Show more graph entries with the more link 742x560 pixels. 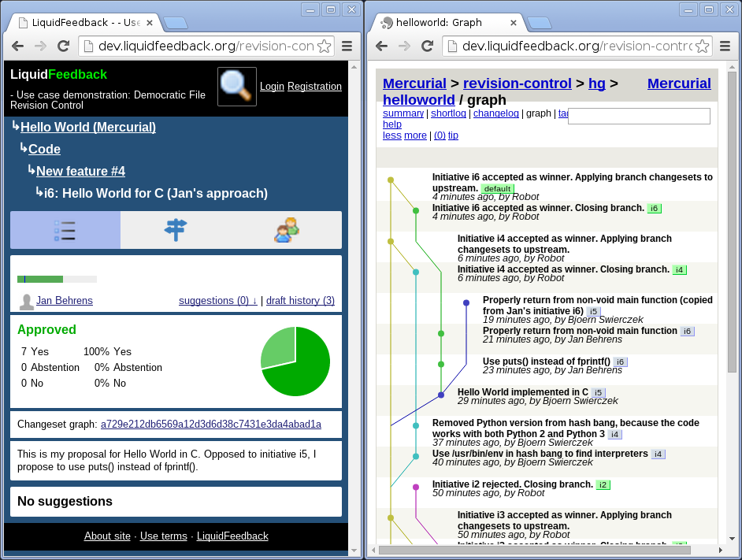(415, 135)
